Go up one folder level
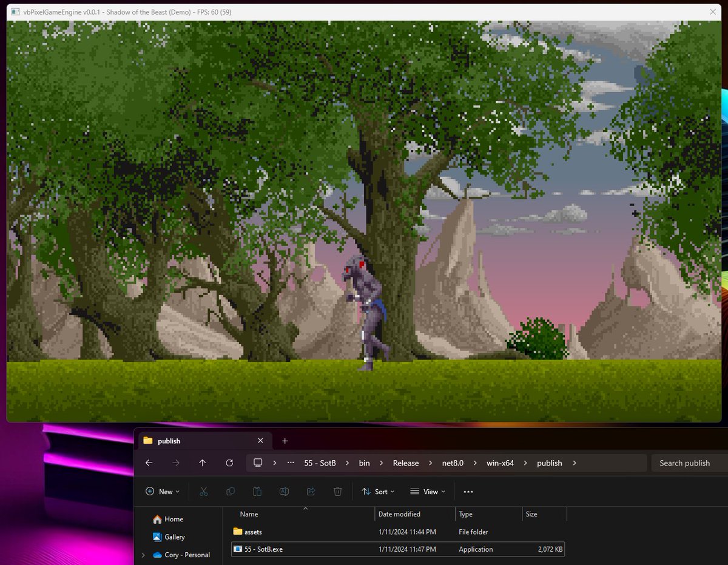 [203, 463]
